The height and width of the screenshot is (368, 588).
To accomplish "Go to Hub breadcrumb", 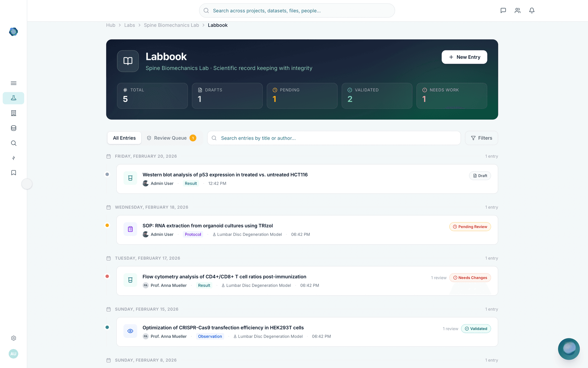I will click(x=111, y=25).
